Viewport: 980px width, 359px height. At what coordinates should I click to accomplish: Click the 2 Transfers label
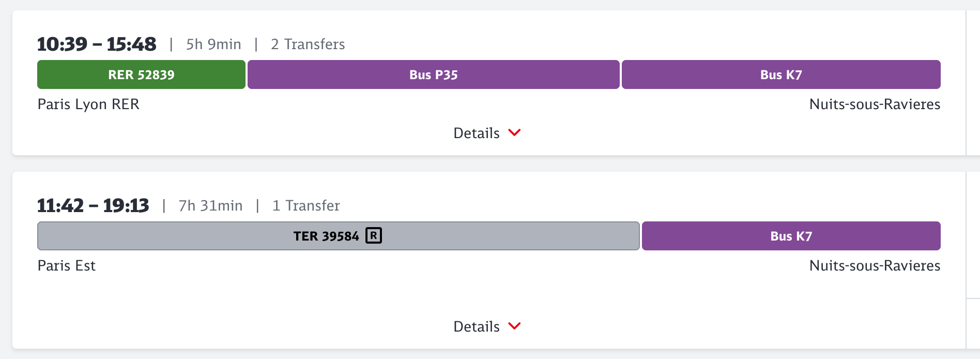(308, 44)
